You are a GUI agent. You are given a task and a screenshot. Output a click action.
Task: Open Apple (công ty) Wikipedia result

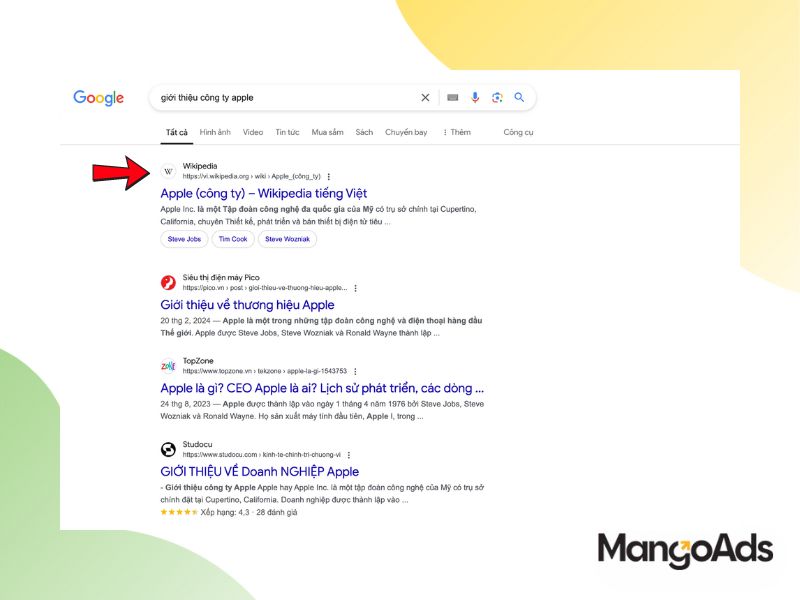coord(264,193)
